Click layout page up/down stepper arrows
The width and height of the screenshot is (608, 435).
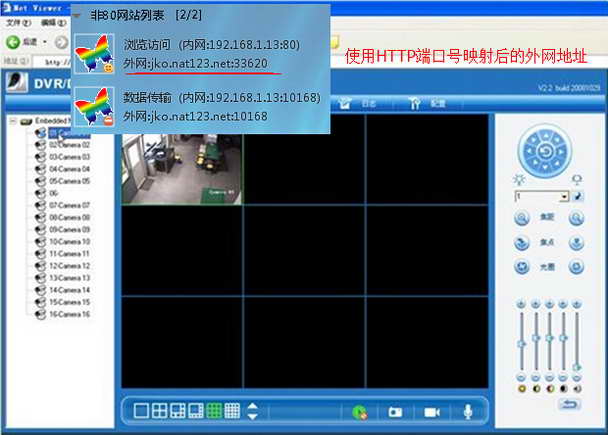click(252, 410)
